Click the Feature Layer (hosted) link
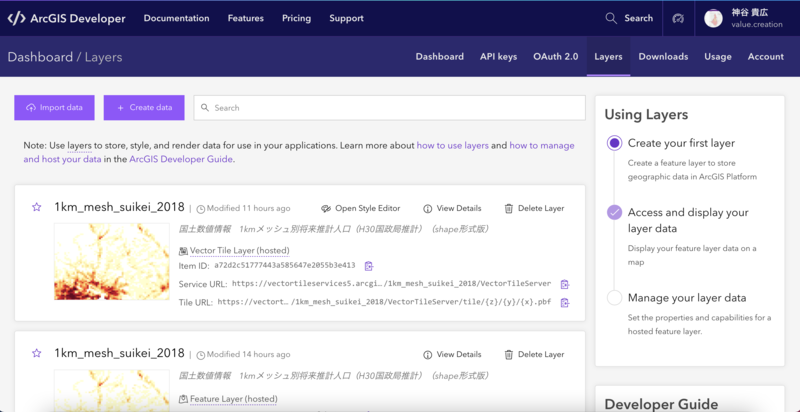This screenshot has height=412, width=800. (234, 399)
